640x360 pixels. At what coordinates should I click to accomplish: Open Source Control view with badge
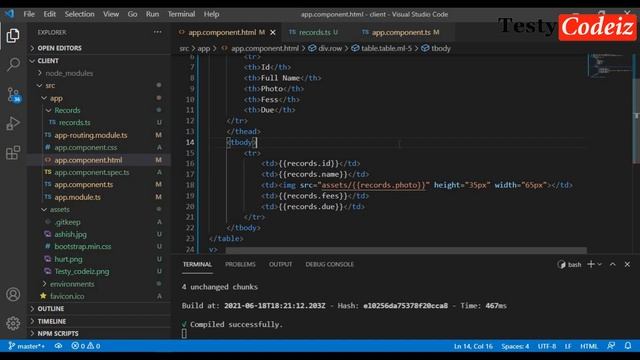(x=13, y=95)
